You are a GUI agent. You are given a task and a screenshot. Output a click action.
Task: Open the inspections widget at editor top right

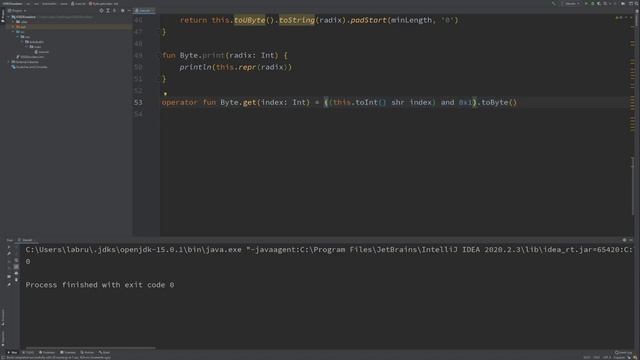(x=623, y=18)
